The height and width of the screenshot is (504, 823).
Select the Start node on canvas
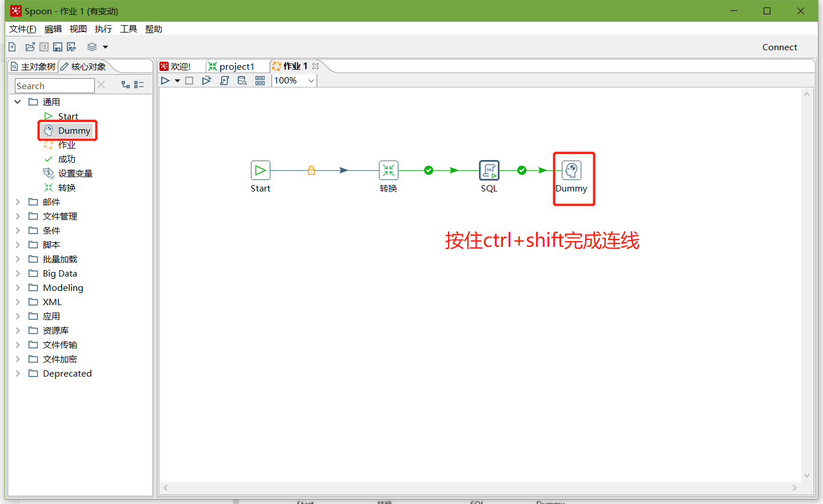click(x=261, y=170)
